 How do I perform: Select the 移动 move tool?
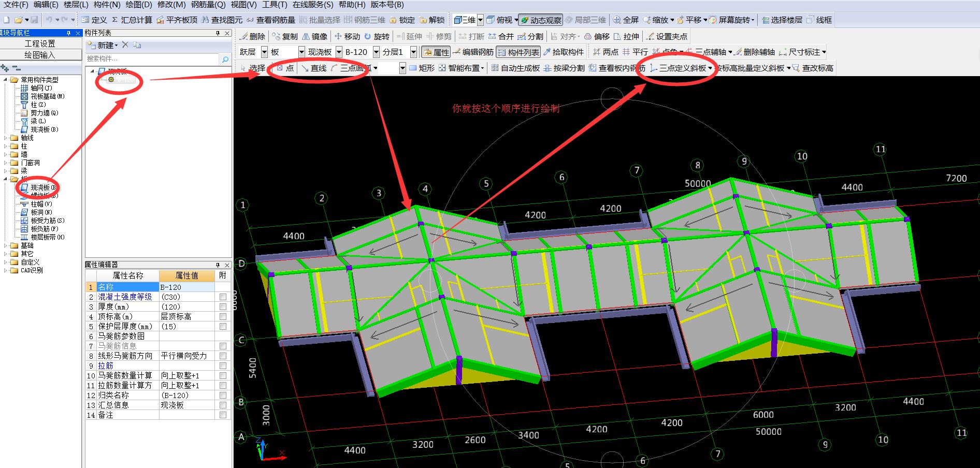347,36
